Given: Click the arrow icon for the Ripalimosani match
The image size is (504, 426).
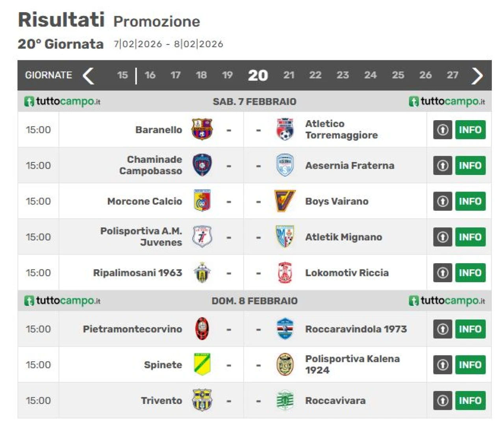Looking at the screenshot, I should 443,273.
